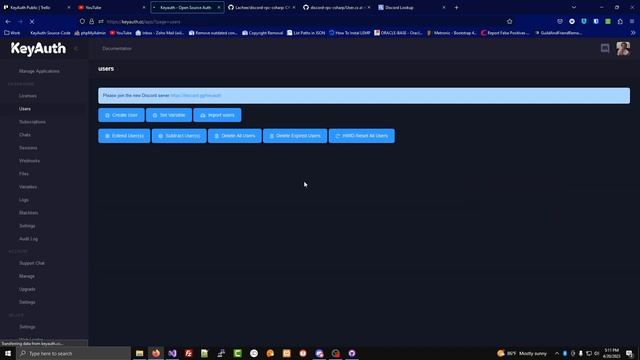Click the taskbar clock

tap(611, 353)
